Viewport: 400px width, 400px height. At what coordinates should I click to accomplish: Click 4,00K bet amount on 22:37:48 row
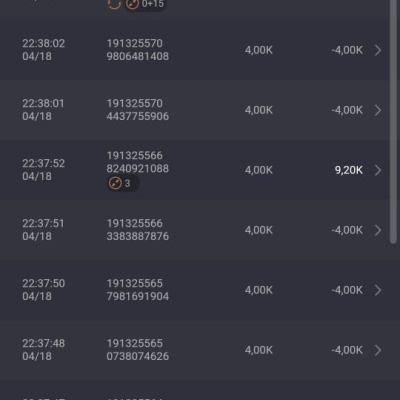[259, 350]
